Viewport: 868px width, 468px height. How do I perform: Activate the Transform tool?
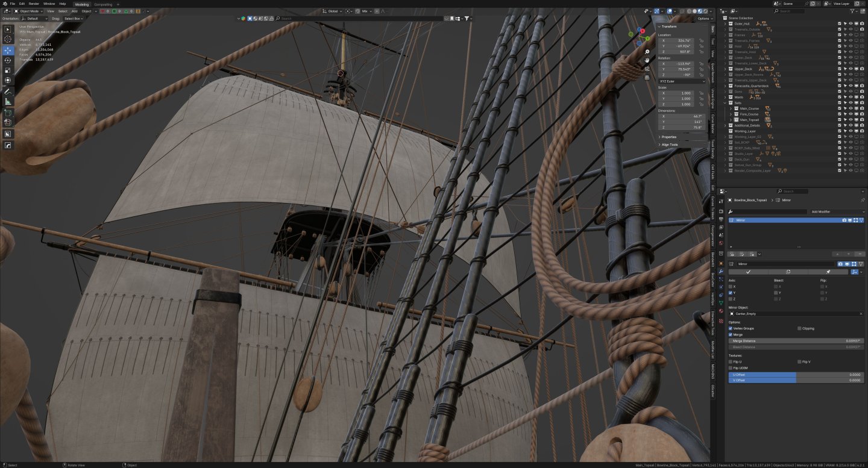(8, 80)
